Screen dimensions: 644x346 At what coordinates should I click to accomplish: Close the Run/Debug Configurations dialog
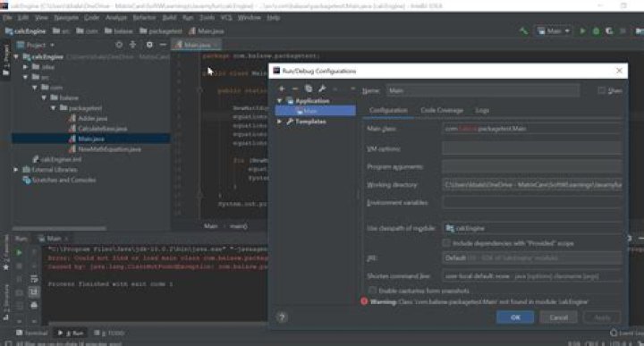tap(619, 71)
